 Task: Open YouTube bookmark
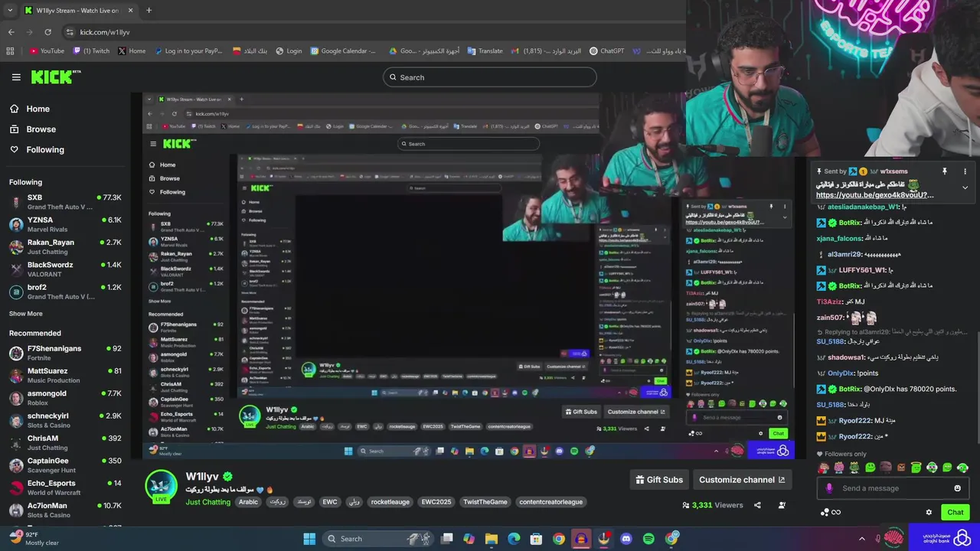click(x=47, y=51)
